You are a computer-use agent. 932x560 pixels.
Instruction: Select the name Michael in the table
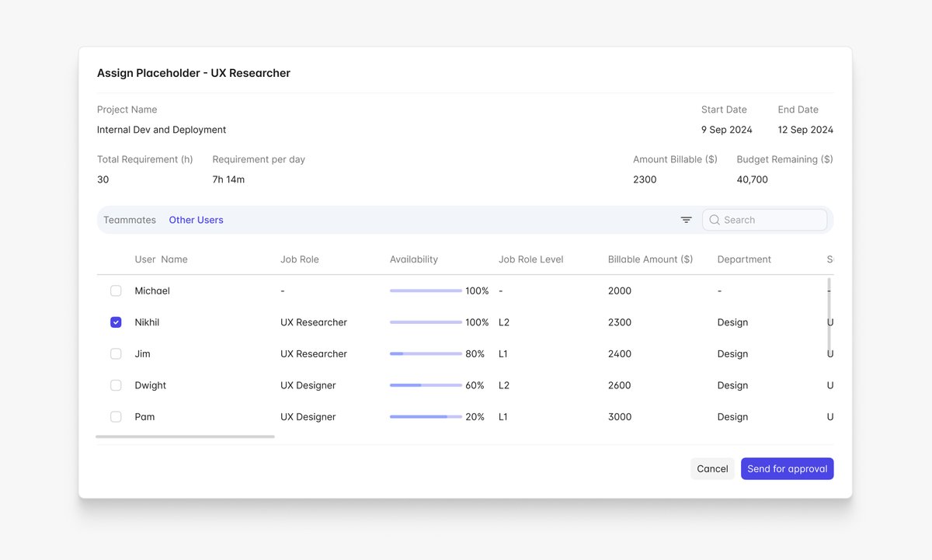coord(152,290)
